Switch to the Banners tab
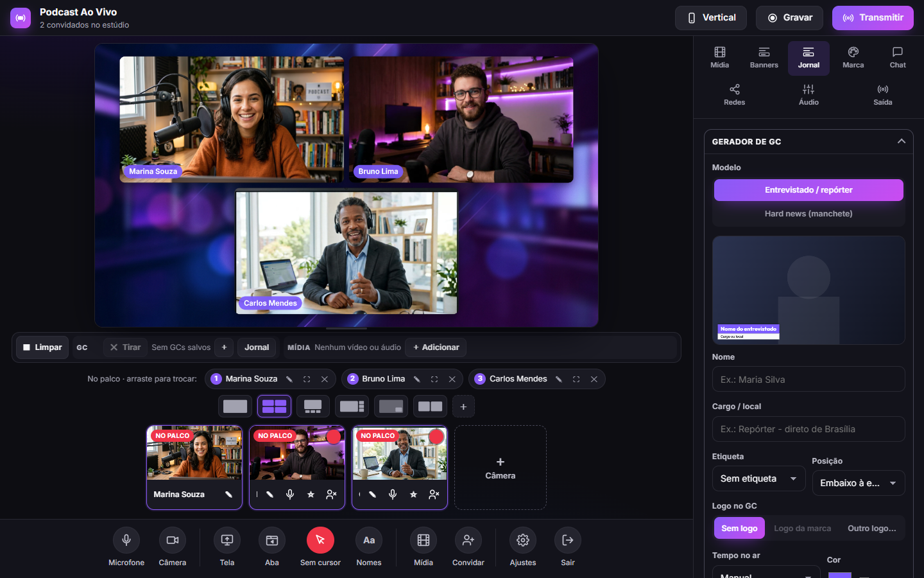Screen dimensions: 924x578 click(x=764, y=58)
